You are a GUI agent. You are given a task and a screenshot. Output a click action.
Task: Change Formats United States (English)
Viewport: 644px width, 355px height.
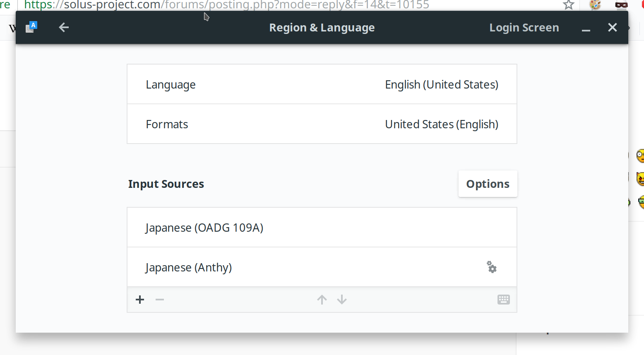(322, 124)
